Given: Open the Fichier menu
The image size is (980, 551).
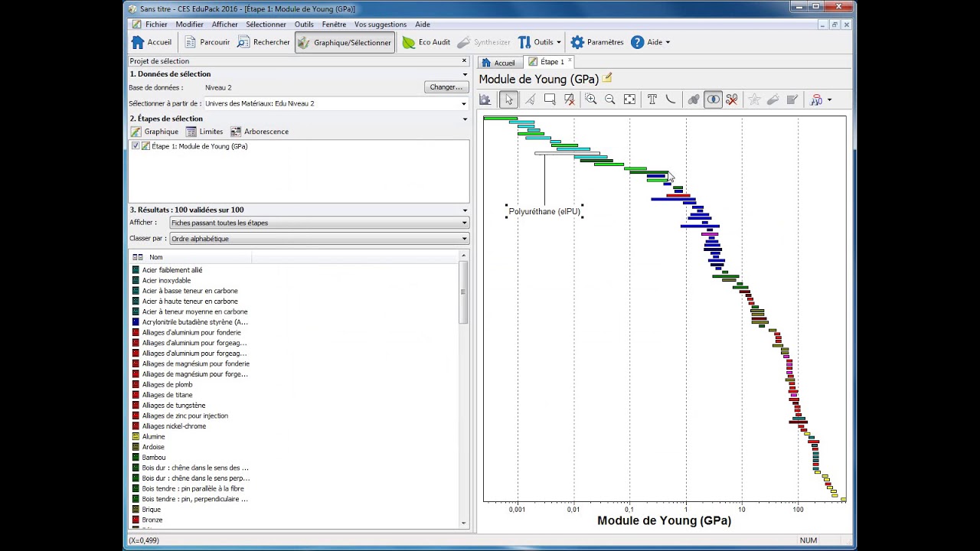Looking at the screenshot, I should [x=156, y=24].
